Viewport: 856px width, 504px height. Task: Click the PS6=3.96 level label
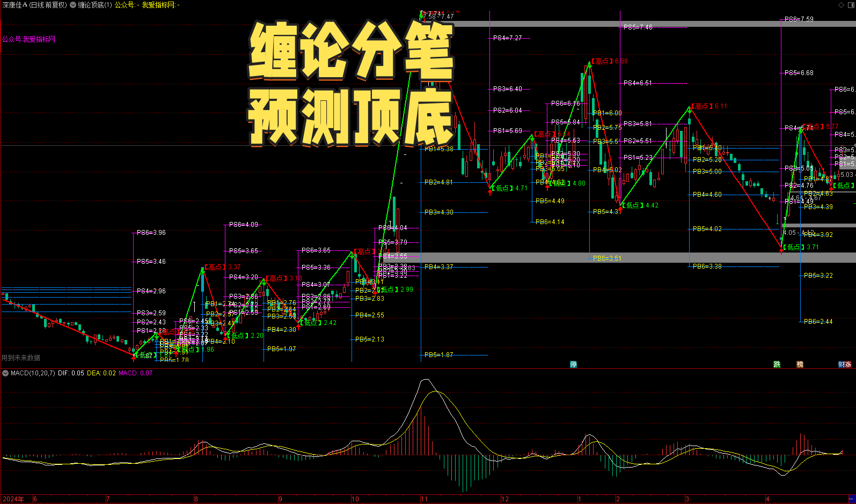coord(151,233)
